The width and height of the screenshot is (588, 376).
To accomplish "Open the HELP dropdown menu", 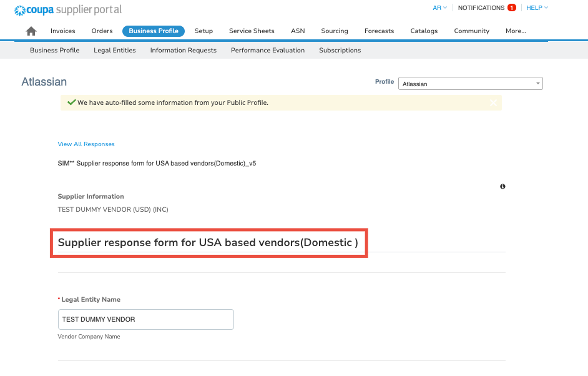I will [x=537, y=8].
